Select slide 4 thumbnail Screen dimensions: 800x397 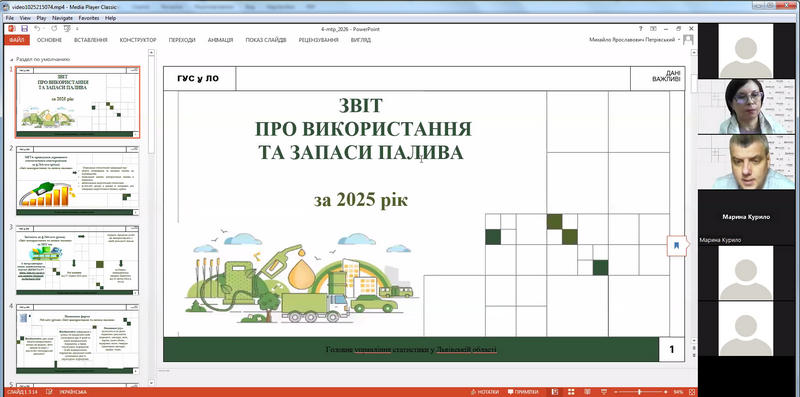pyautogui.click(x=78, y=339)
